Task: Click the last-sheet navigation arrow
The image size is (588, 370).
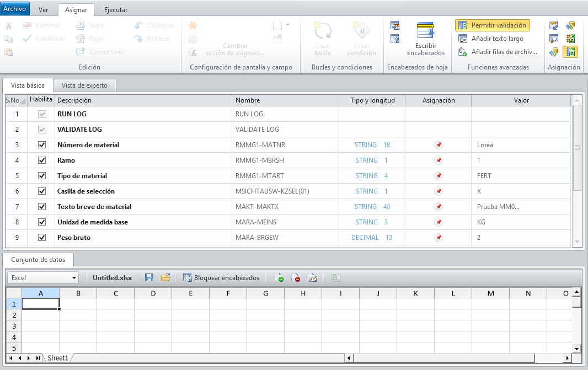Action: [38, 358]
